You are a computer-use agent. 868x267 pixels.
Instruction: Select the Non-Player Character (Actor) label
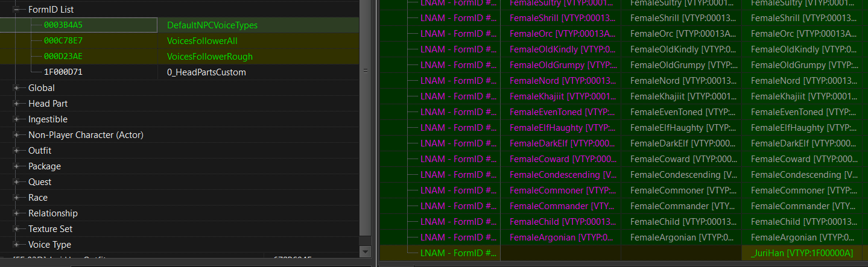(x=86, y=135)
